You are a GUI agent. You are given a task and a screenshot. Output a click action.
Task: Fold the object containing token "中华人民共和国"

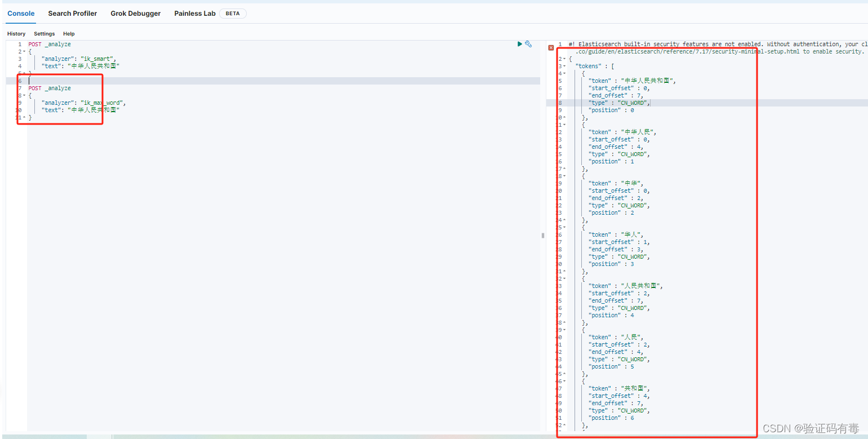(565, 73)
